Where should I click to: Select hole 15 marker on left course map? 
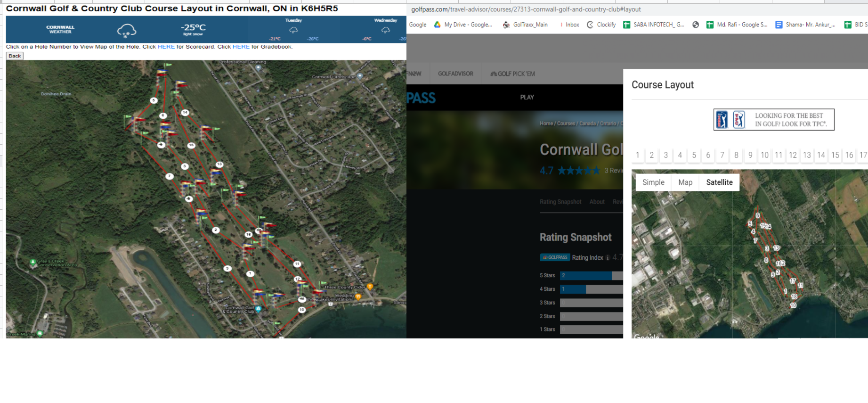click(x=191, y=145)
